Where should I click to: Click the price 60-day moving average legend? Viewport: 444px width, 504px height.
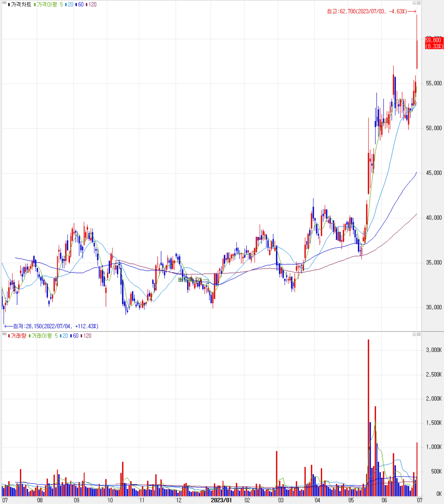tap(80, 5)
